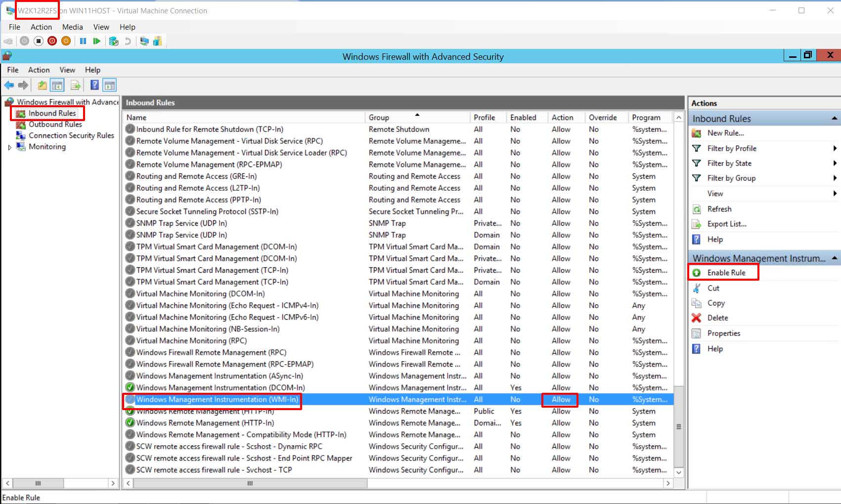The image size is (841, 504).
Task: Open Help under the Inbound Rules actions section
Action: (x=715, y=239)
